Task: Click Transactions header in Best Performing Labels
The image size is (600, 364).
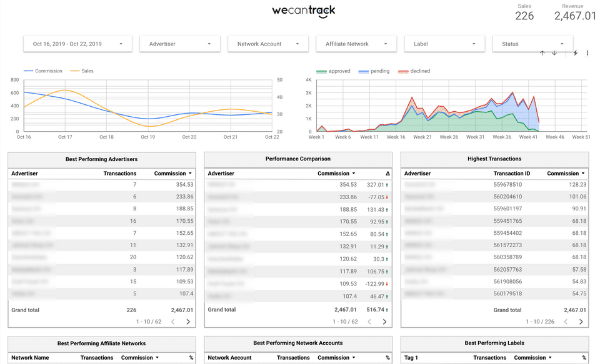Action: point(490,358)
